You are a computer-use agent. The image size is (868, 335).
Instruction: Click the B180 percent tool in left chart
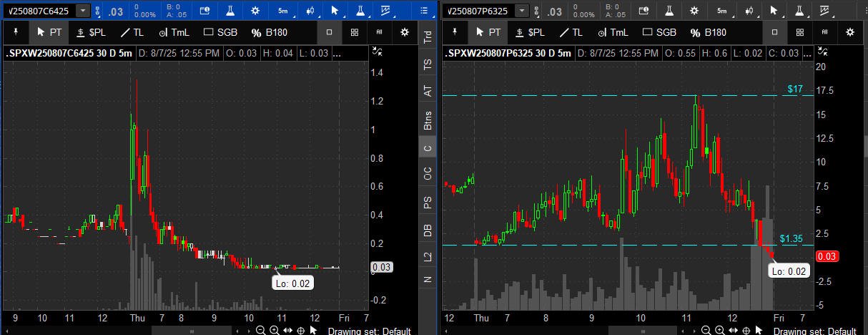click(268, 32)
